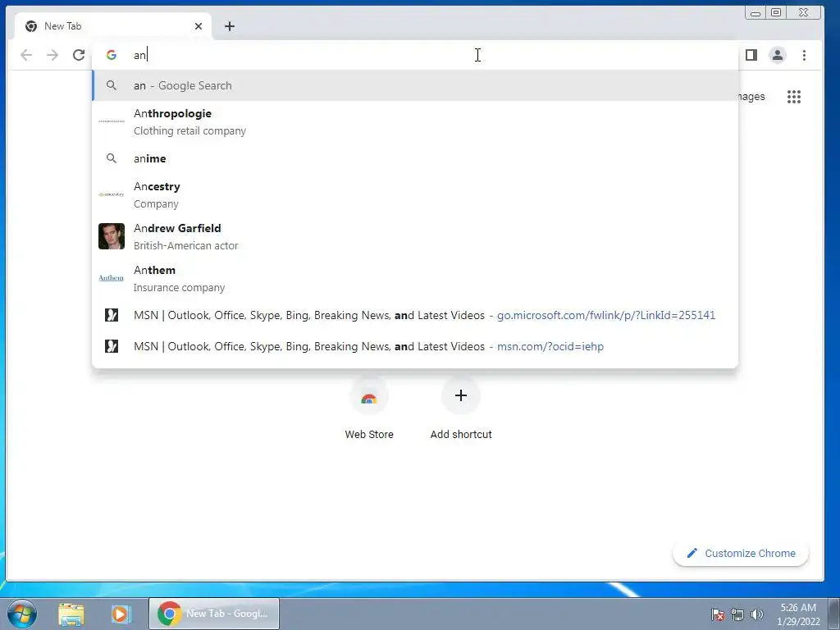
Task: Click the Add shortcut plus button
Action: pos(461,396)
